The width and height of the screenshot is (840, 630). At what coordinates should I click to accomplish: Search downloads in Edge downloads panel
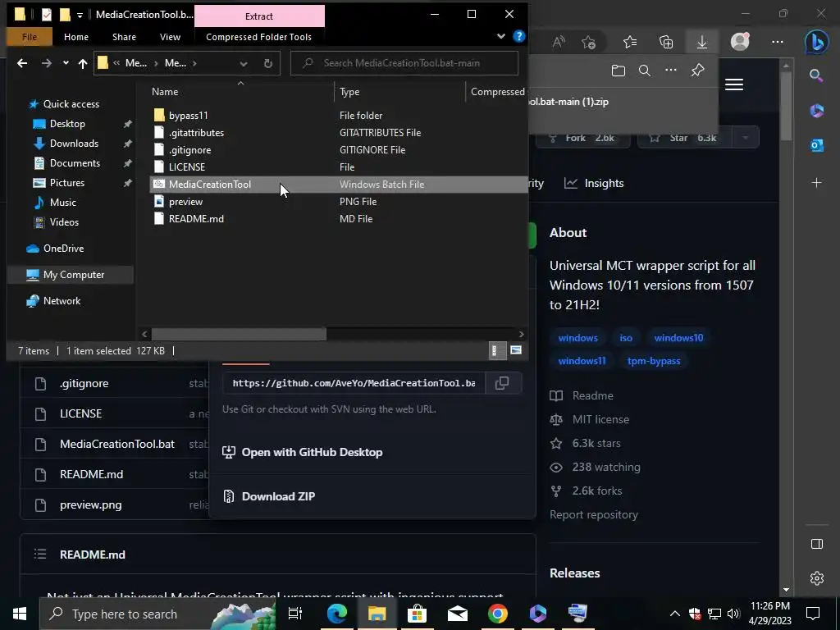point(645,71)
